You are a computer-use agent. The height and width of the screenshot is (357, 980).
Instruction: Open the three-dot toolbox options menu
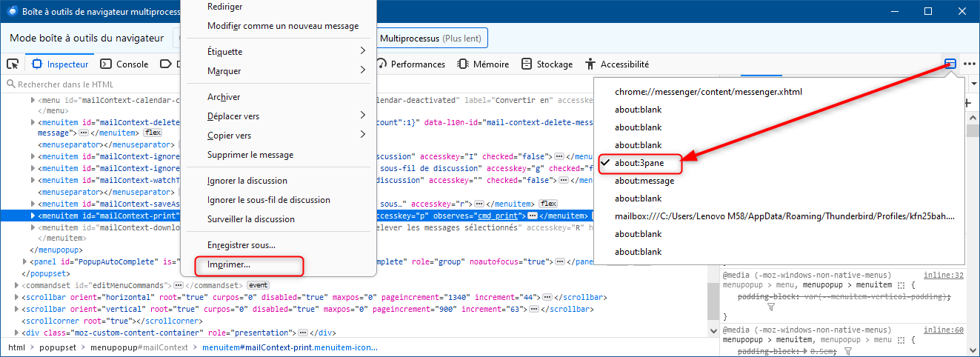click(969, 64)
